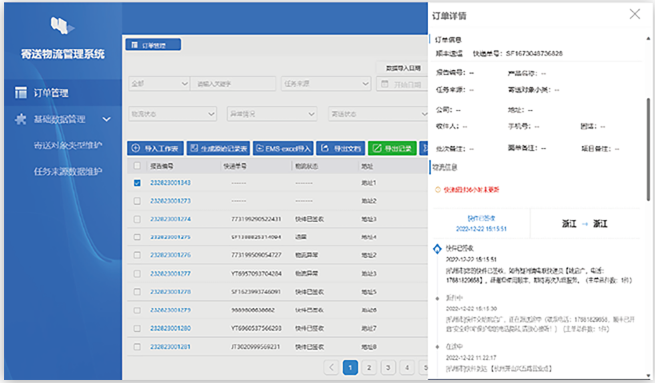Click the 报告编号 column header
Screen dimensions: 655x383
[x=162, y=166]
